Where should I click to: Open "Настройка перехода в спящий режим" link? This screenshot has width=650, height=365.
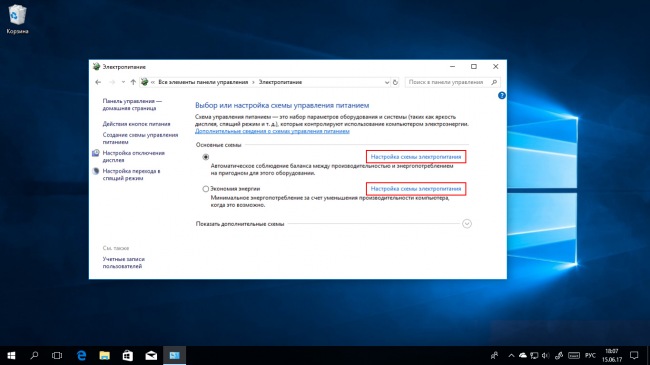[x=131, y=174]
